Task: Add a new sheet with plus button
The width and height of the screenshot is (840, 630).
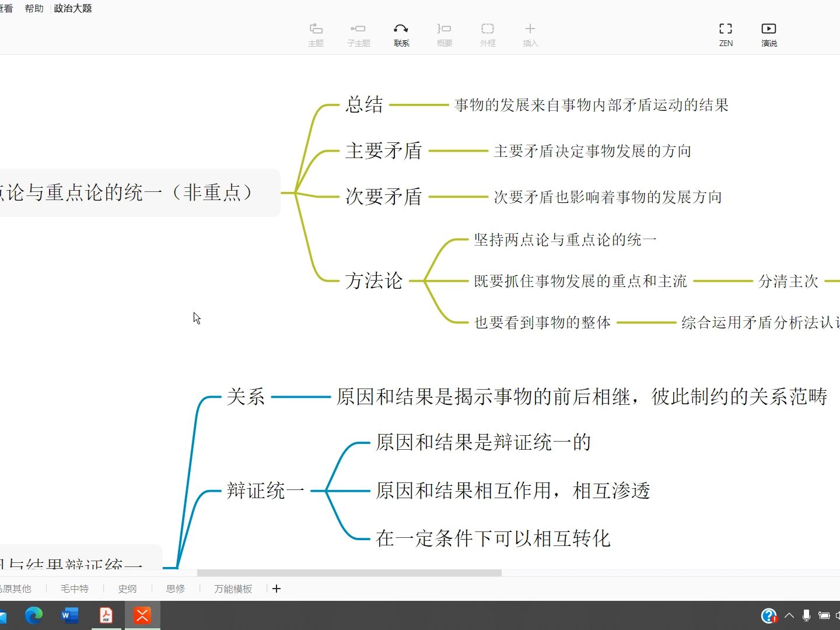Action: pyautogui.click(x=276, y=589)
